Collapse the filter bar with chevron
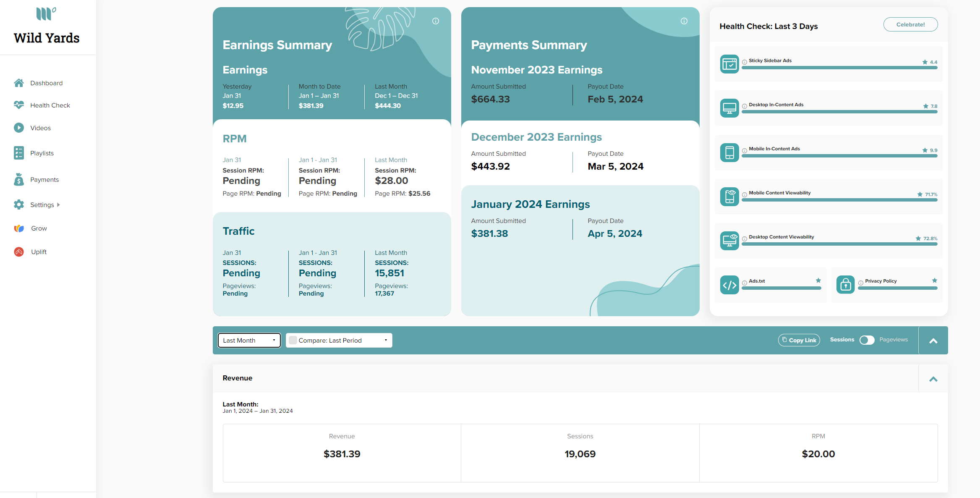Screen dimensions: 980x498 coord(933,341)
